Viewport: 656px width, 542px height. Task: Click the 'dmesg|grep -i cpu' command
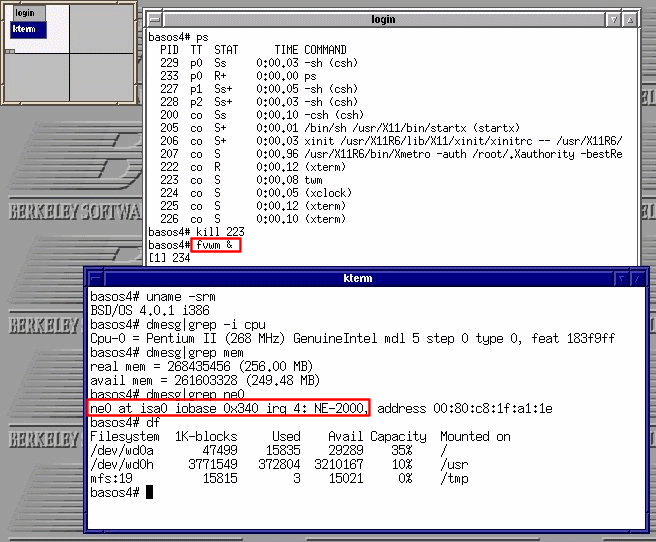pos(205,325)
